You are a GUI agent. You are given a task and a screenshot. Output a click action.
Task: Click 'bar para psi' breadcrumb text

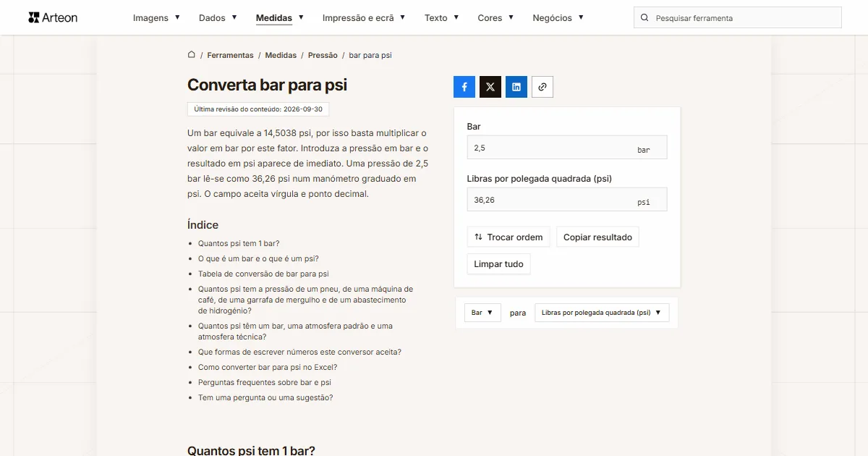pos(370,55)
